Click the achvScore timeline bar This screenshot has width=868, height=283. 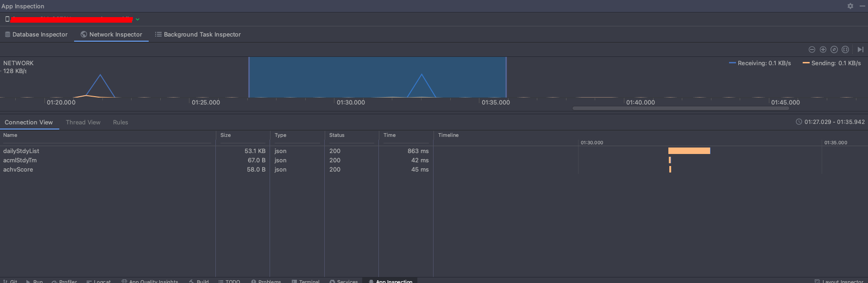670,169
